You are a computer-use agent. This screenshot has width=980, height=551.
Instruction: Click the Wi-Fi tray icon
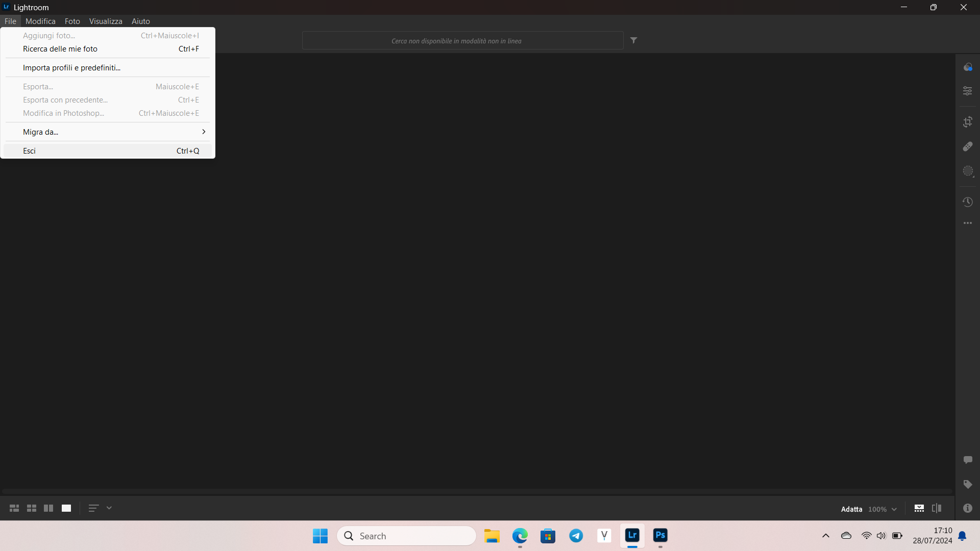coord(867,536)
